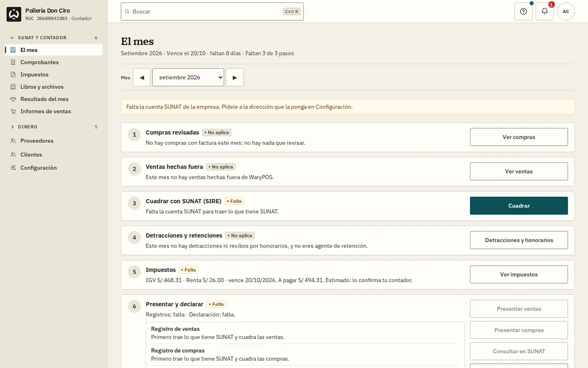Click Cuadrar con SUNAT (SIRE) heading
This screenshot has width=588, height=368.
coord(184,201)
